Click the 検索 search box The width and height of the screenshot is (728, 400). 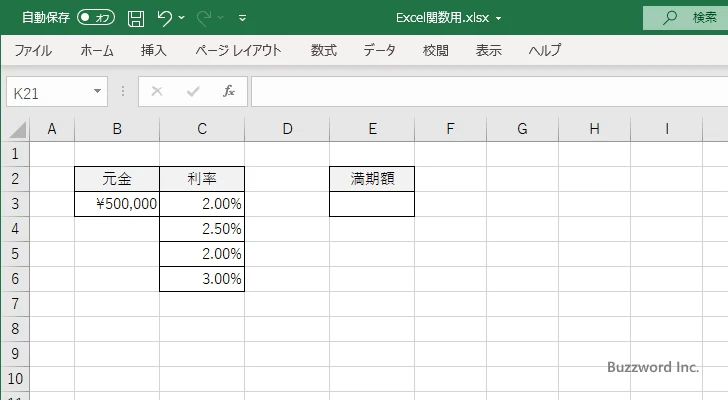point(685,18)
